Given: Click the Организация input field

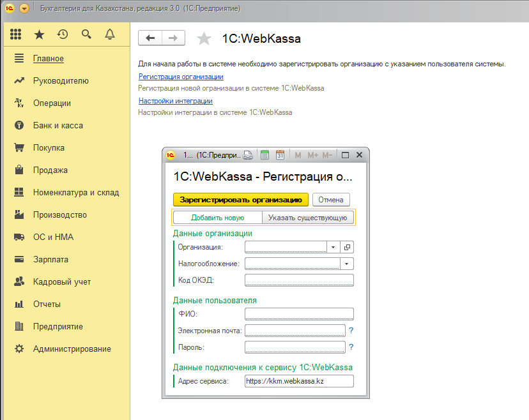Looking at the screenshot, I should click(286, 247).
